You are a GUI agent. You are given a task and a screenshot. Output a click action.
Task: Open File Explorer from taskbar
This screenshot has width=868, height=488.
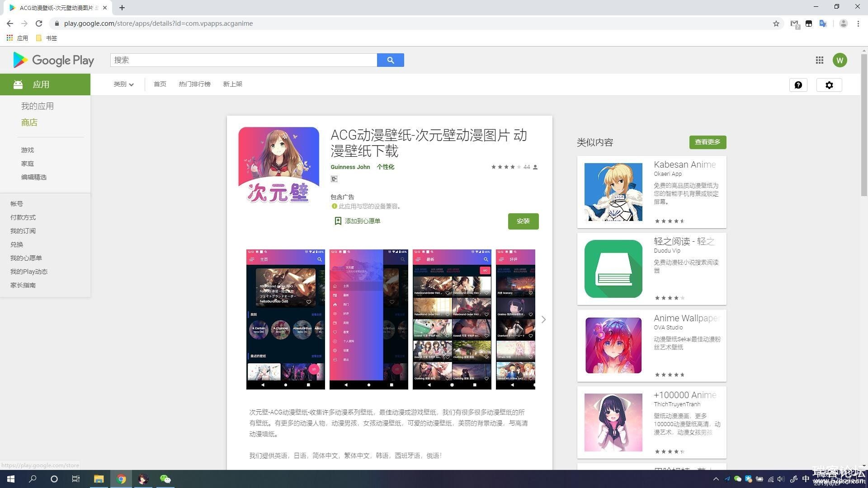pyautogui.click(x=99, y=479)
